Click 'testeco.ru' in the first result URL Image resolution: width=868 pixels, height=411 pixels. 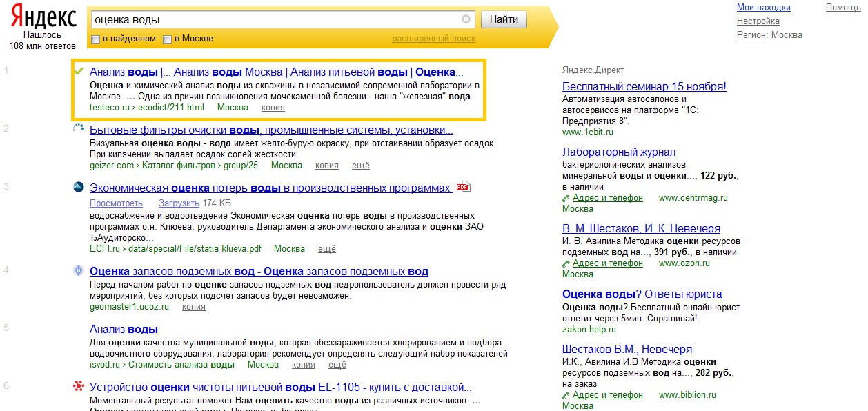coord(109,107)
